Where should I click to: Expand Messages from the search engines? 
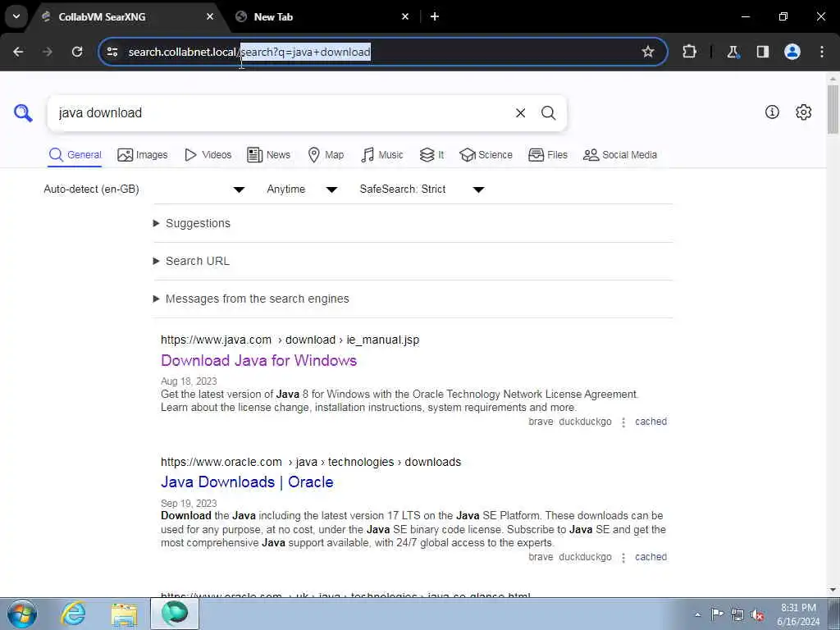[x=257, y=299]
